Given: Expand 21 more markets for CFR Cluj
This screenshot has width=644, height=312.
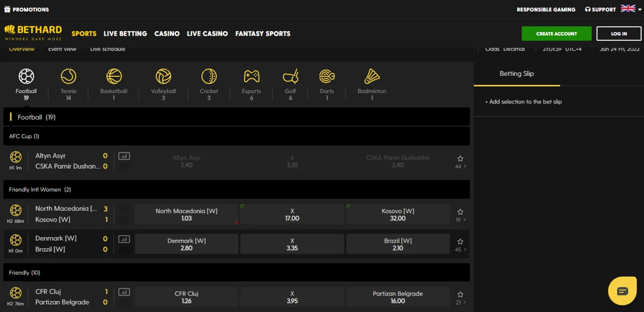Looking at the screenshot, I should coord(460,302).
